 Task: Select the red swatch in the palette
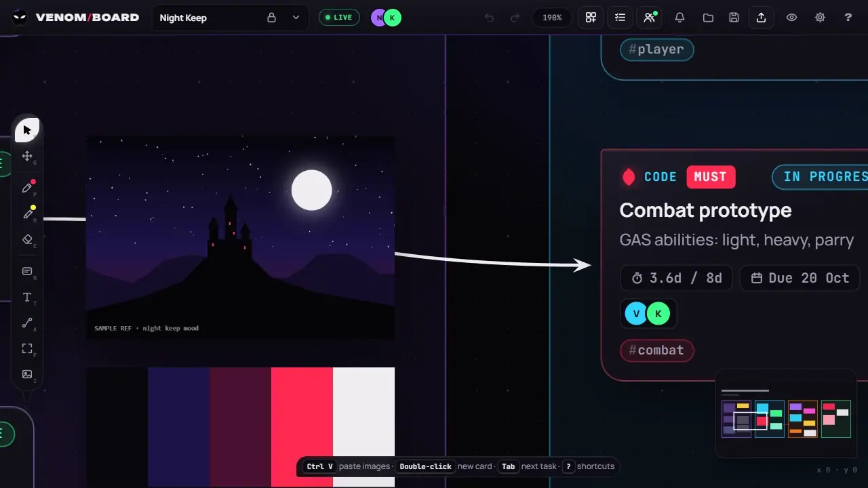(302, 427)
